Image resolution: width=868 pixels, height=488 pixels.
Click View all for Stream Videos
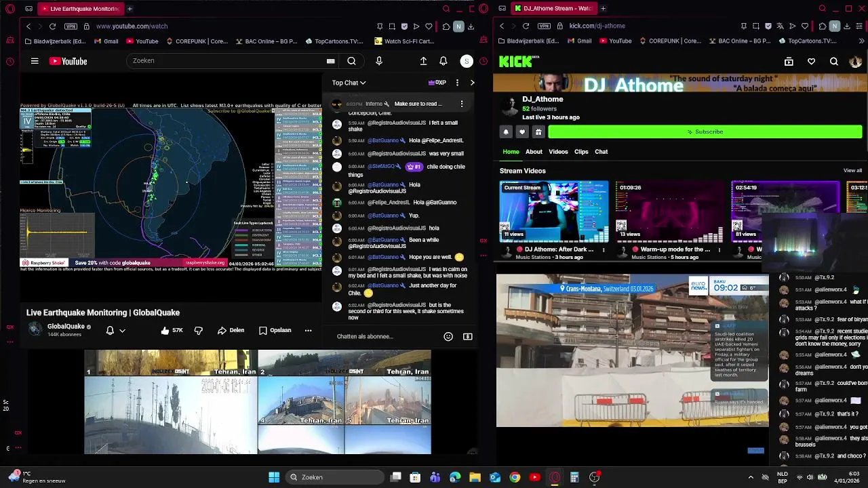click(x=852, y=171)
